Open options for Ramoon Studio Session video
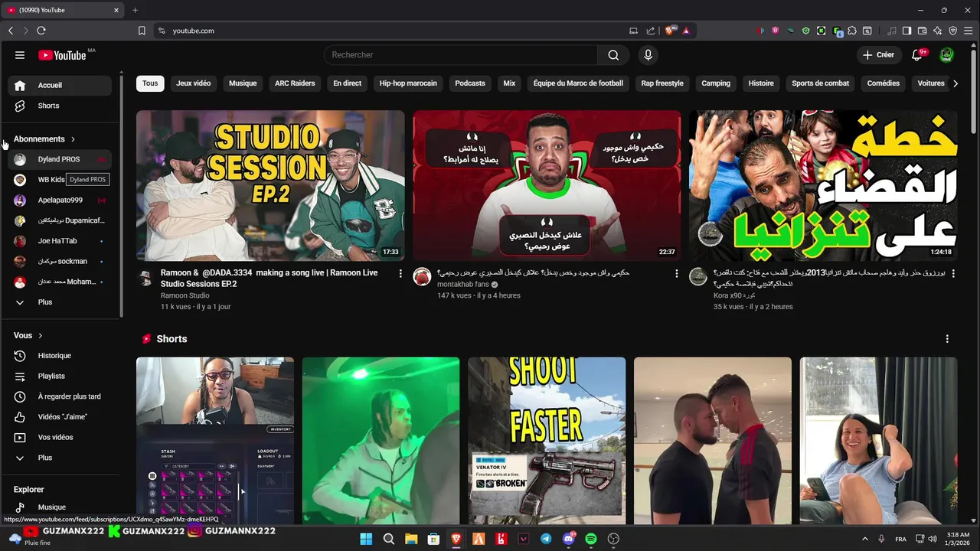Screen dimensions: 980x551 click(x=400, y=273)
